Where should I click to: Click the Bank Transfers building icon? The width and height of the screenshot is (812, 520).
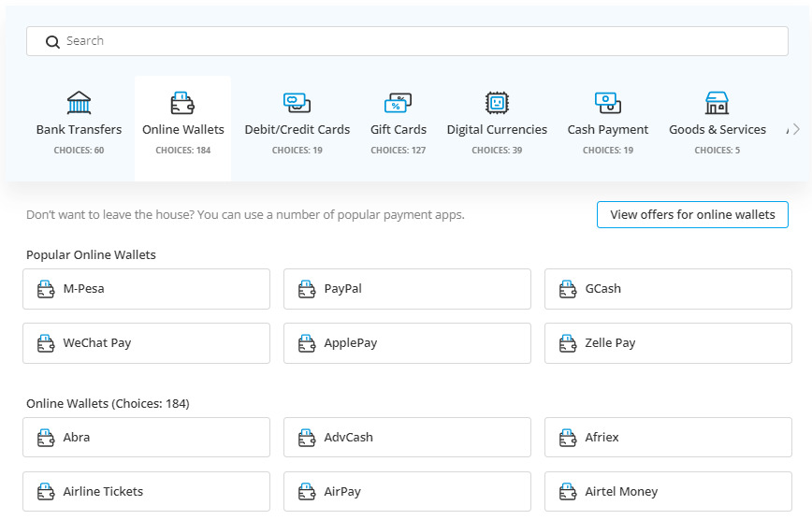pos(79,103)
